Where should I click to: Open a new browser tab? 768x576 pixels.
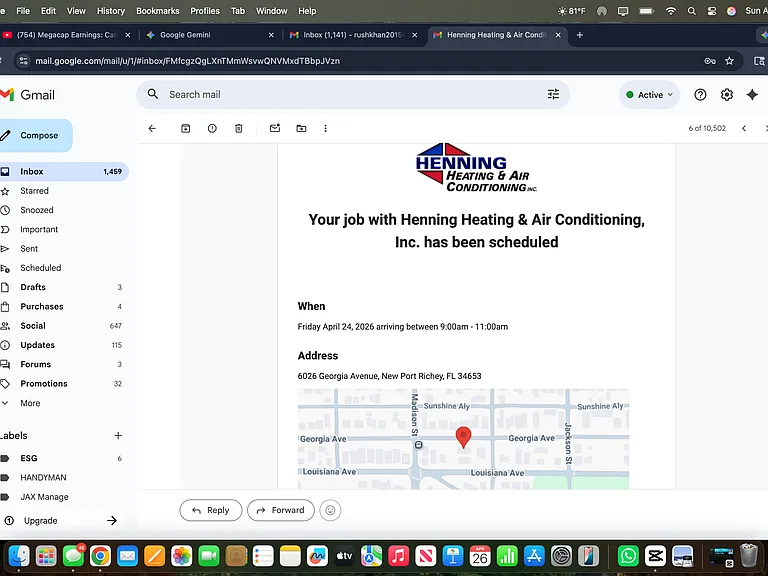(x=579, y=35)
